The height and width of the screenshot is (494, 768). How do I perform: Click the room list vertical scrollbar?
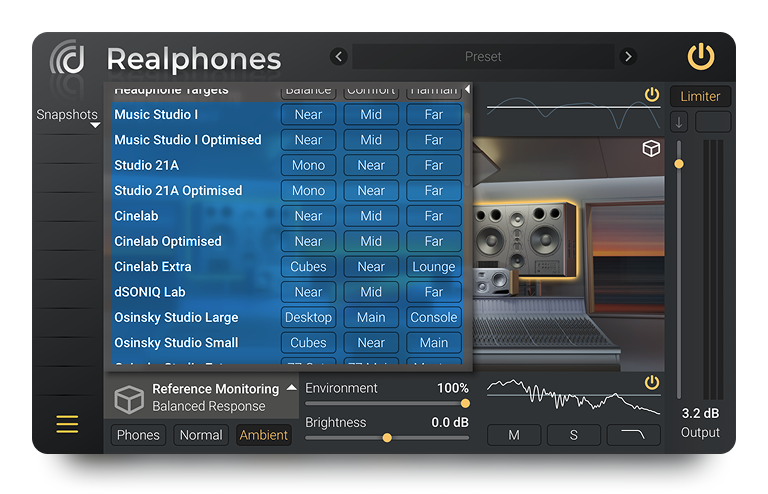[x=468, y=150]
